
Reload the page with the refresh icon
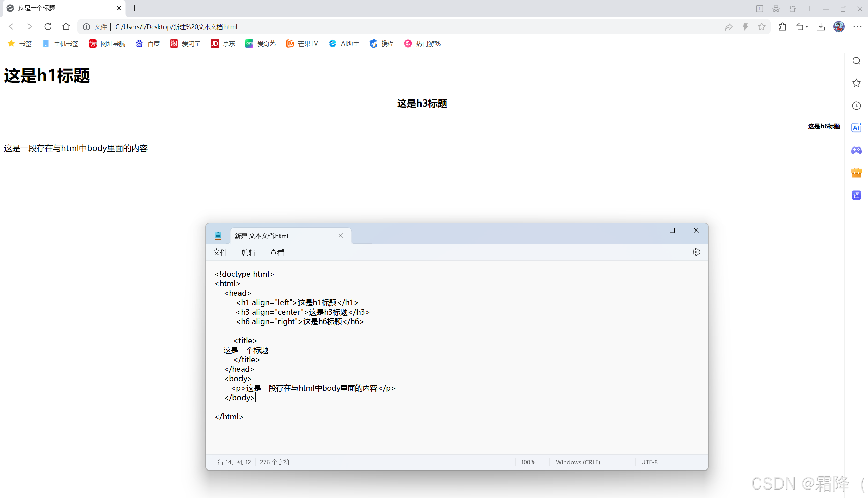point(48,27)
